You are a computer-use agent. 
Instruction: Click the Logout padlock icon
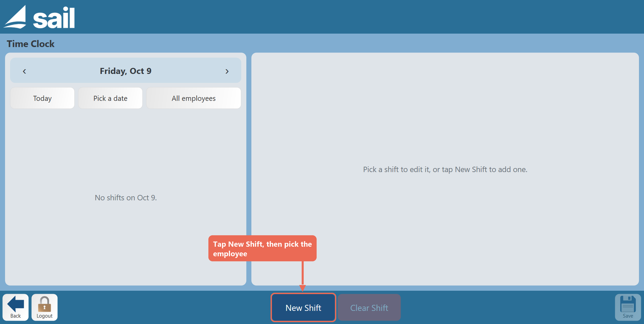(x=44, y=304)
